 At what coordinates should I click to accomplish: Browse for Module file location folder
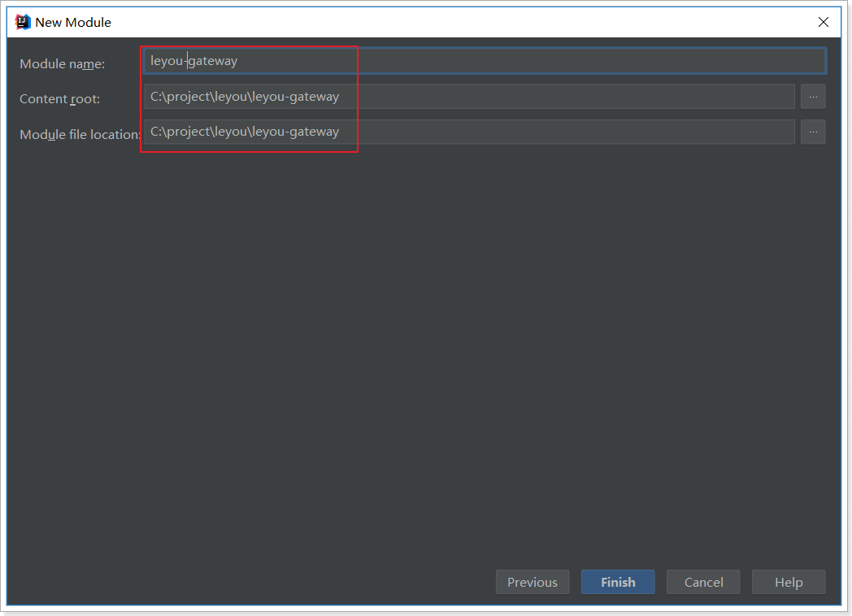pyautogui.click(x=813, y=132)
